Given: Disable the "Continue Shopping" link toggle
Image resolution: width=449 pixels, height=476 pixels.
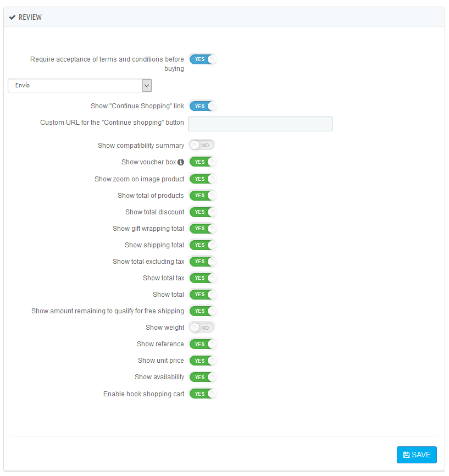Looking at the screenshot, I should [203, 106].
